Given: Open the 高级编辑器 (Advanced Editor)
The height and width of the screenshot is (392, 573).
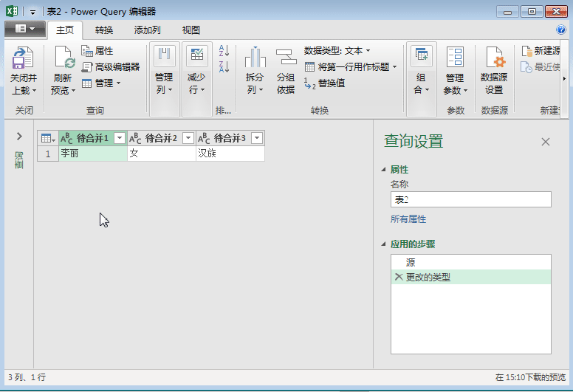Looking at the screenshot, I should pyautogui.click(x=111, y=66).
